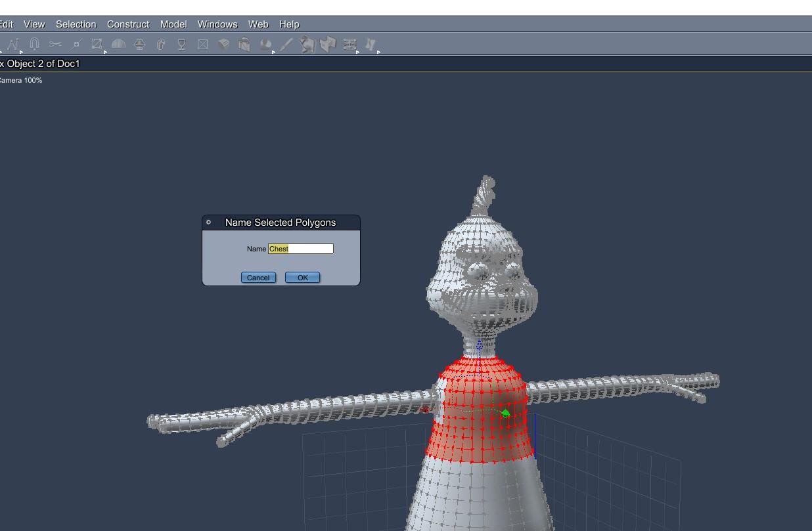Select the Object 2 of Doc1 tab
Screen dimensions: 812x531
click(x=40, y=64)
